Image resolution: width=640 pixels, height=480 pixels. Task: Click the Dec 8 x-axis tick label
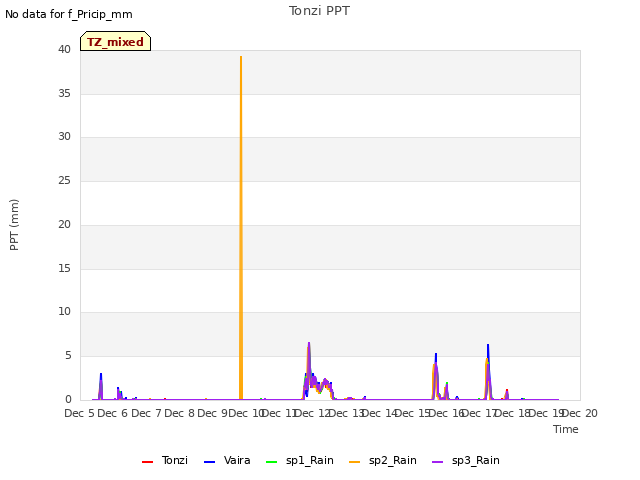pos(180,413)
